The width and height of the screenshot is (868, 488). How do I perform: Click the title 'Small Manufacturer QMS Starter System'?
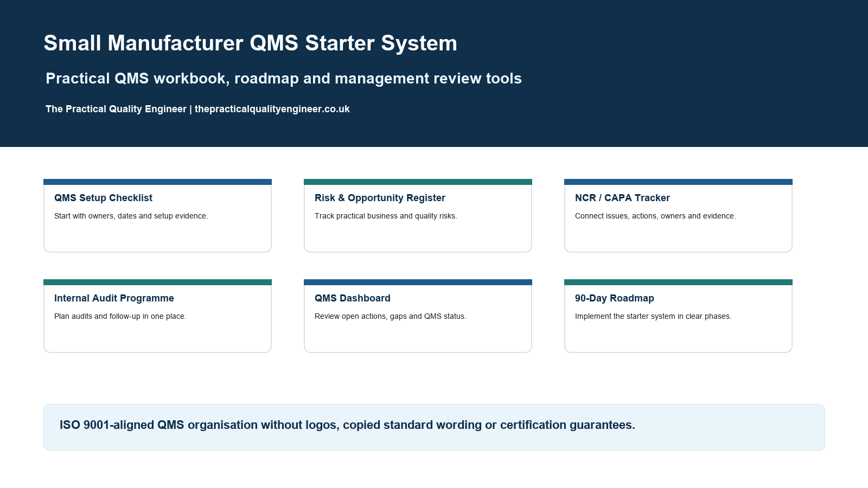click(x=250, y=43)
